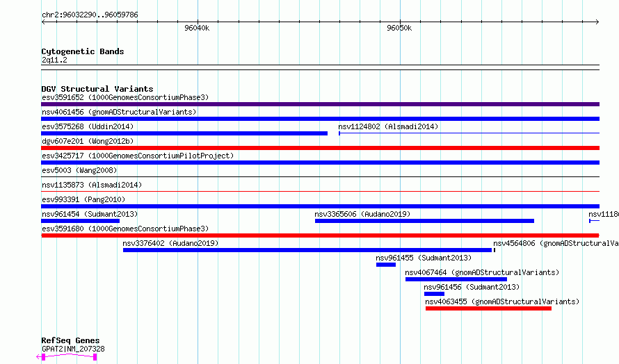Open the esv3591680 (1000GenomesConsortiumPhase3) label
Image resolution: width=619 pixels, height=364 pixels.
click(x=125, y=229)
